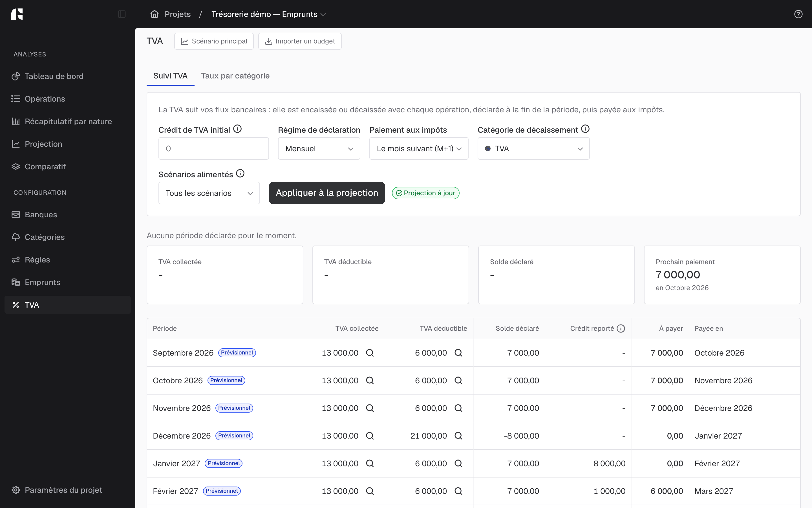This screenshot has width=812, height=508.
Task: Click the Prochain paiement 7 000,00 card
Action: (x=722, y=275)
